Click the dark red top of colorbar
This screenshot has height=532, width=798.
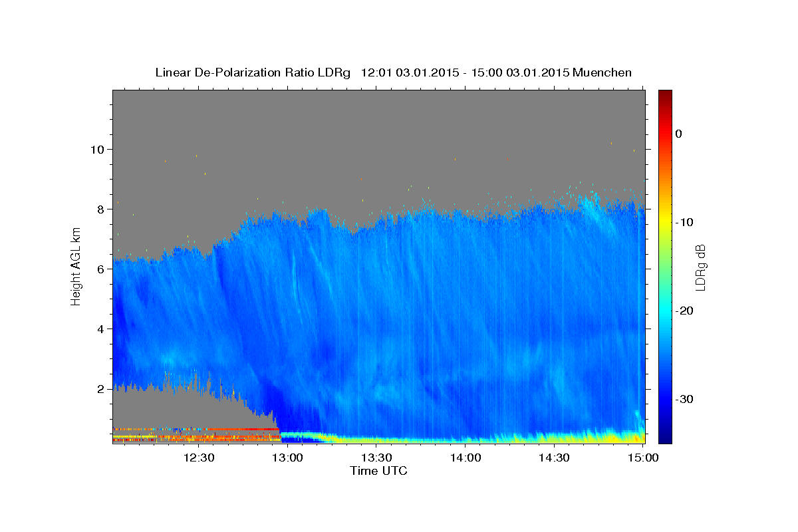pos(665,94)
